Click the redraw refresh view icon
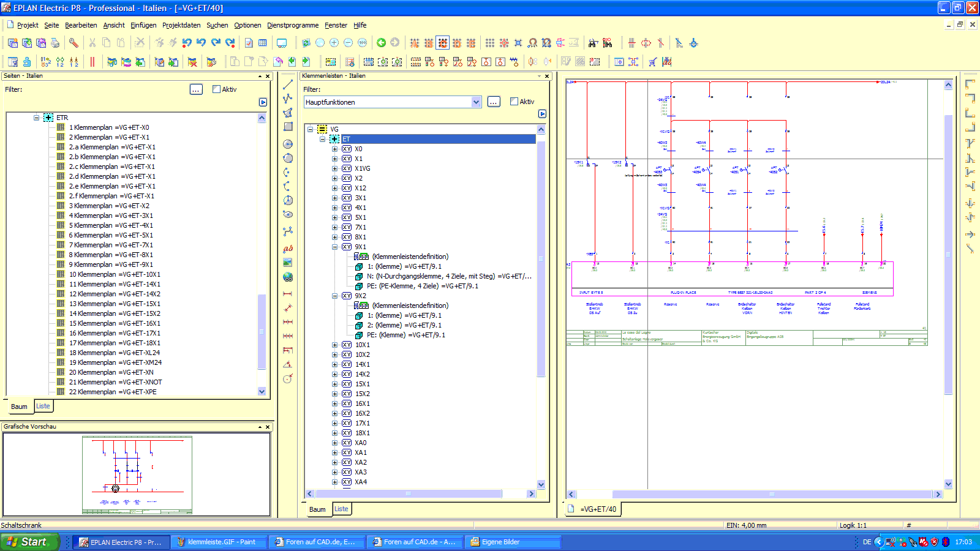Image resolution: width=980 pixels, height=551 pixels. tap(306, 43)
